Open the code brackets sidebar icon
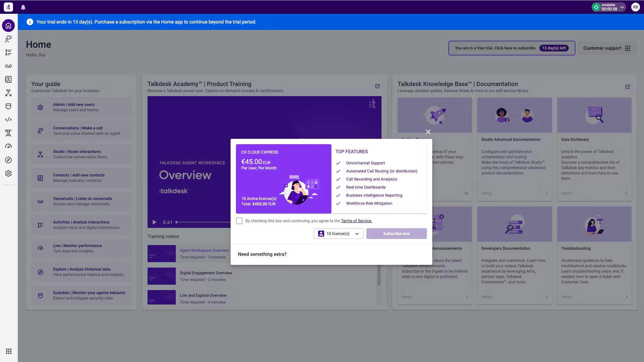 (8, 120)
